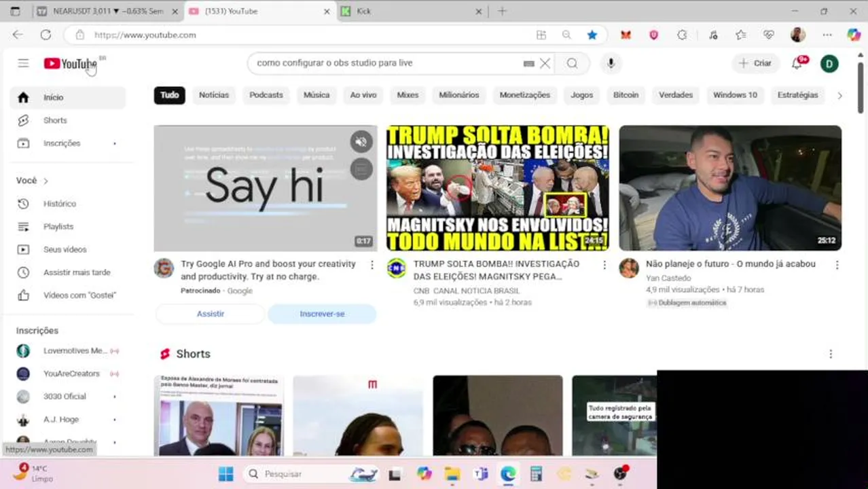The height and width of the screenshot is (489, 868).
Task: Switch to the Kick browser tab
Action: [411, 12]
